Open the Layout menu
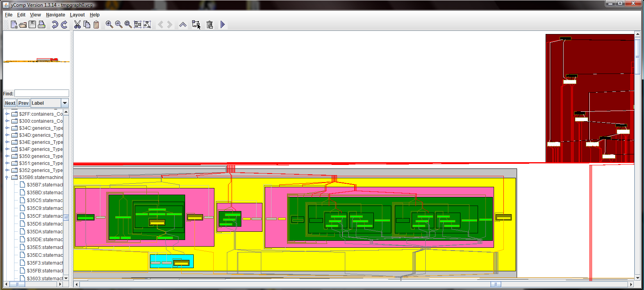The height and width of the screenshot is (290, 644). pyautogui.click(x=77, y=15)
